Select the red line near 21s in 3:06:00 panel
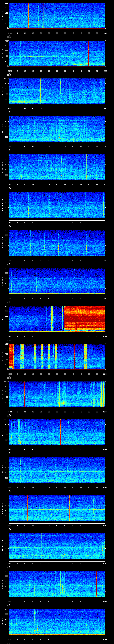 pos(43,205)
